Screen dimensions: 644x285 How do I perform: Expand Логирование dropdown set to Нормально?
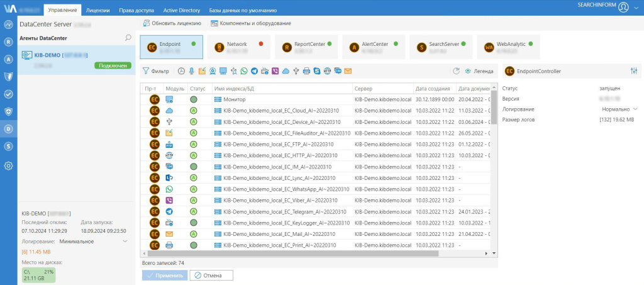coord(635,109)
